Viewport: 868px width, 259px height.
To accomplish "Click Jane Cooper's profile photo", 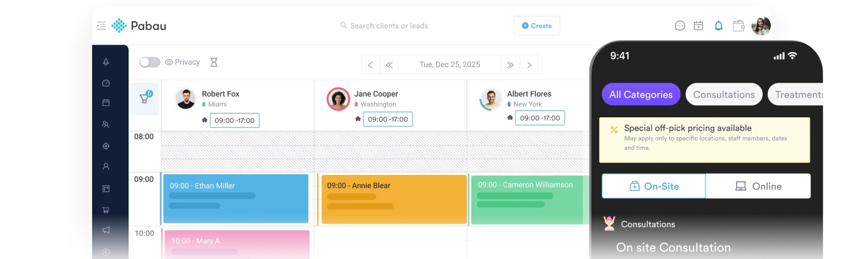I will coord(338,99).
